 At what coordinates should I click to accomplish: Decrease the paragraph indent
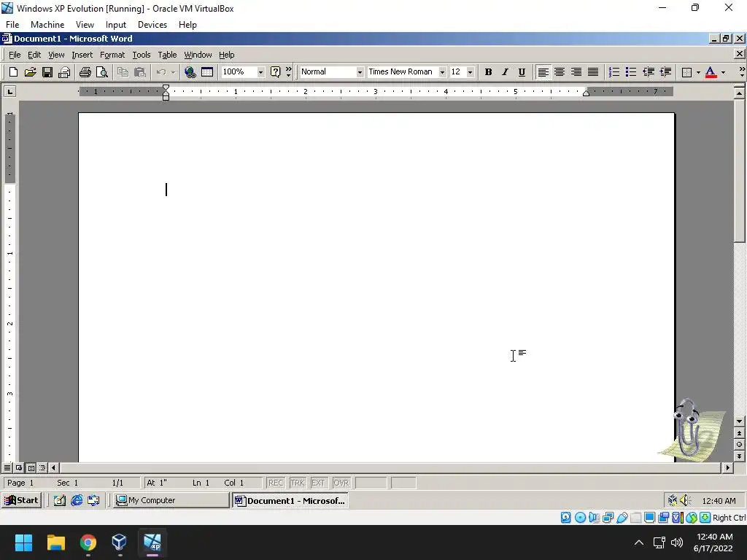pyautogui.click(x=649, y=72)
